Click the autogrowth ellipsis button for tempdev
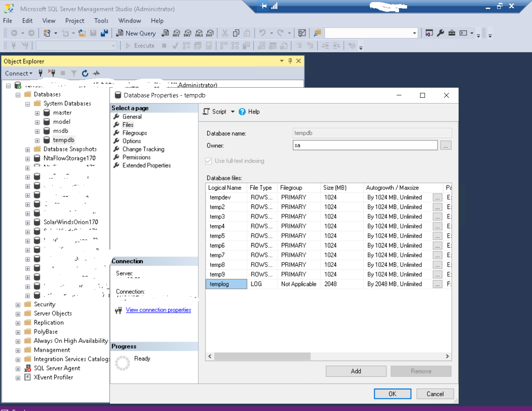532x411 pixels. coord(438,198)
